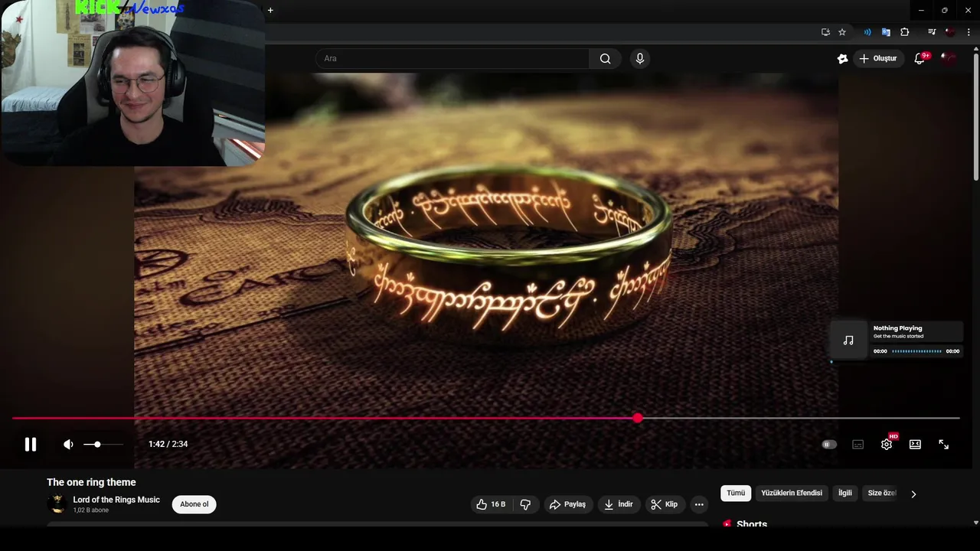The width and height of the screenshot is (980, 551).
Task: Click the magnifier search button
Action: [605, 58]
